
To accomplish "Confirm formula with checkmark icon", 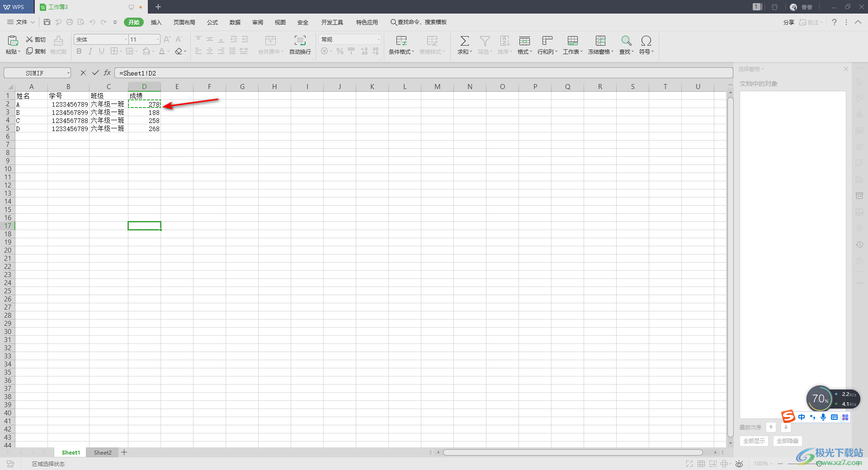I will (95, 73).
